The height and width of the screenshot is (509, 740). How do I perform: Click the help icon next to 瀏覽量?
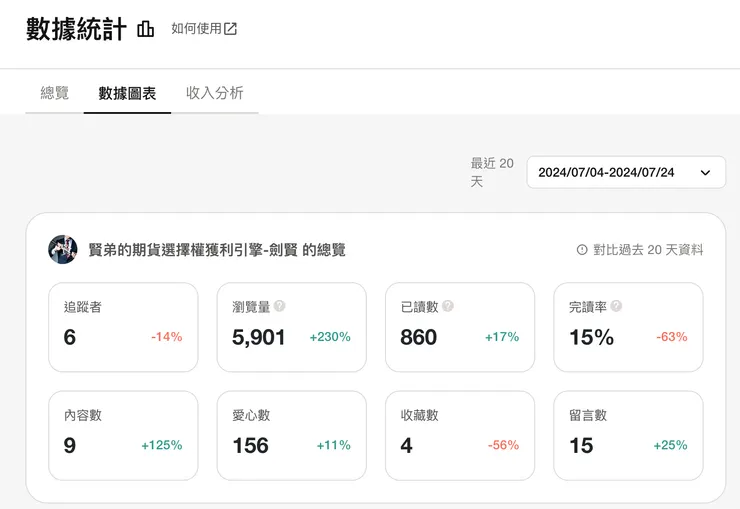(x=279, y=306)
